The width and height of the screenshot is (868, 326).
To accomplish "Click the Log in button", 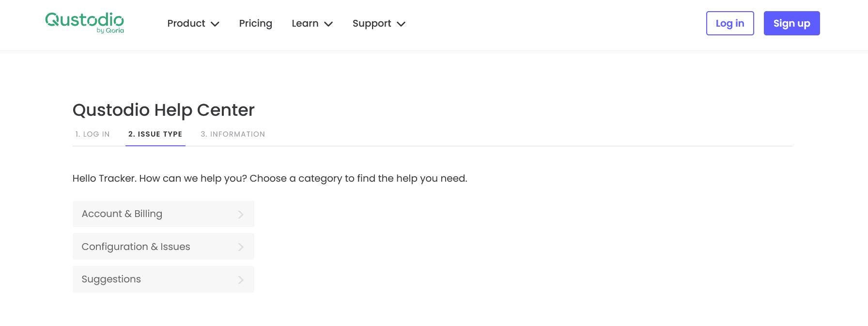I will pos(730,23).
